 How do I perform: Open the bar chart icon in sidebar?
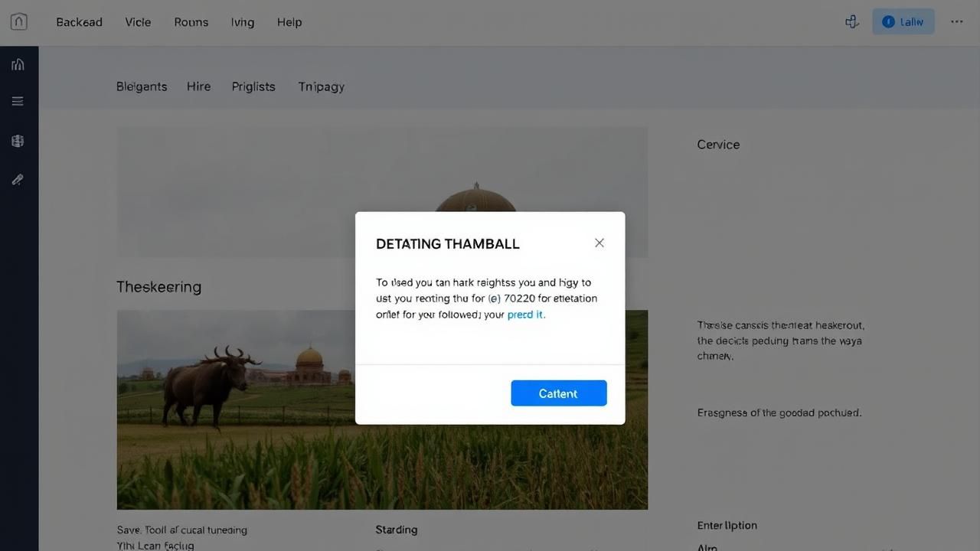pyautogui.click(x=18, y=64)
